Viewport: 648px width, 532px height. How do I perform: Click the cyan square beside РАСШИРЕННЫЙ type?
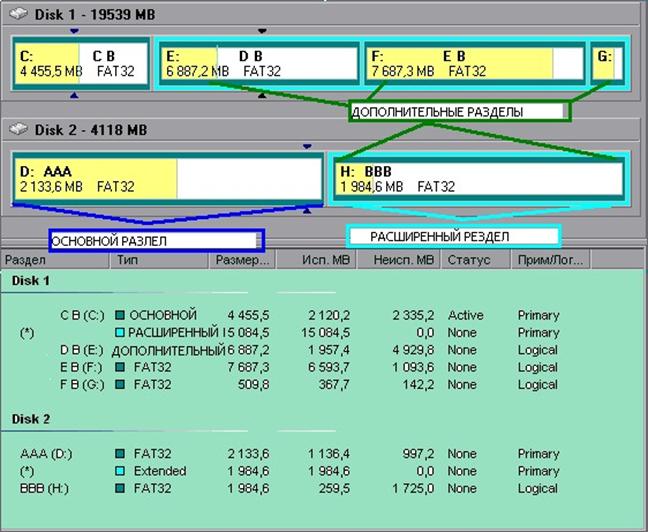120,332
